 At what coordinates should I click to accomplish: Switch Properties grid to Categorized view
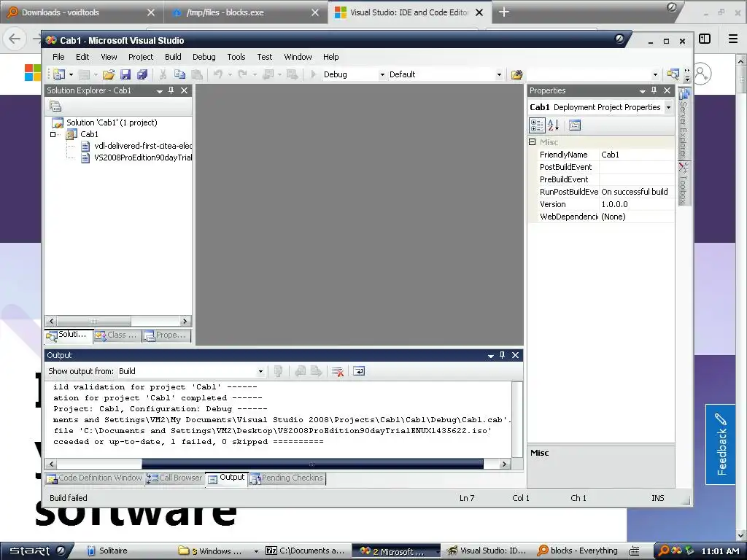(537, 125)
